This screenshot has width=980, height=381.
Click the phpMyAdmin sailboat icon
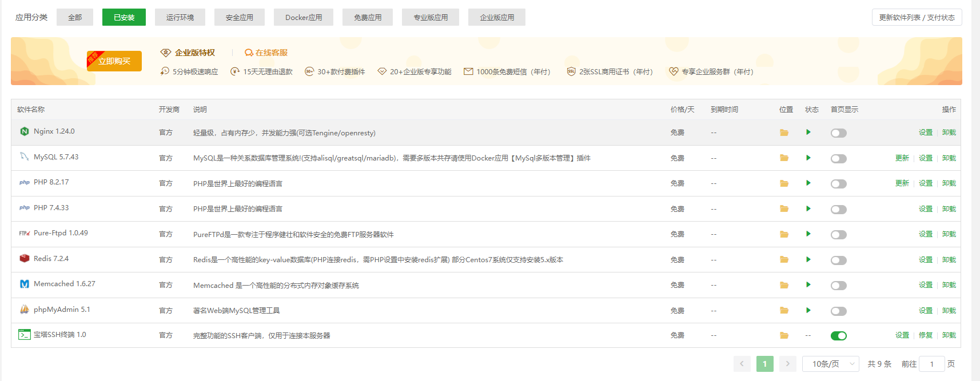[25, 309]
